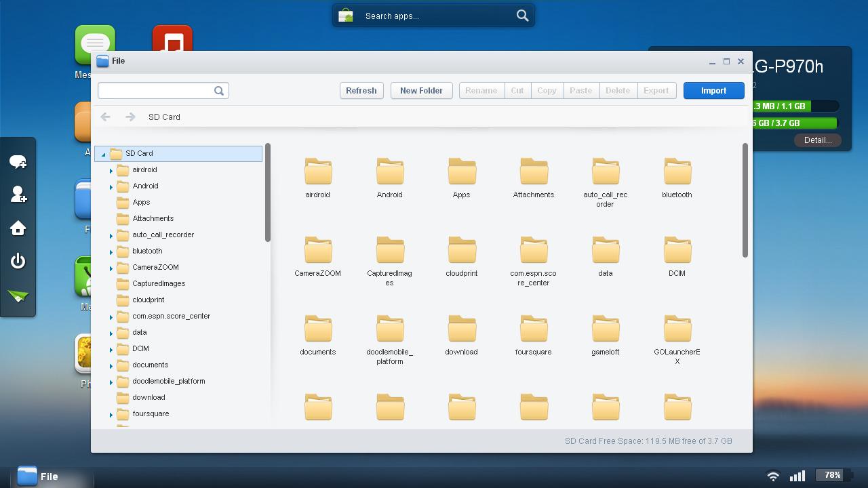Screen dimensions: 868x488
Task: Expand the airdroid folder in the tree
Action: tap(112, 169)
